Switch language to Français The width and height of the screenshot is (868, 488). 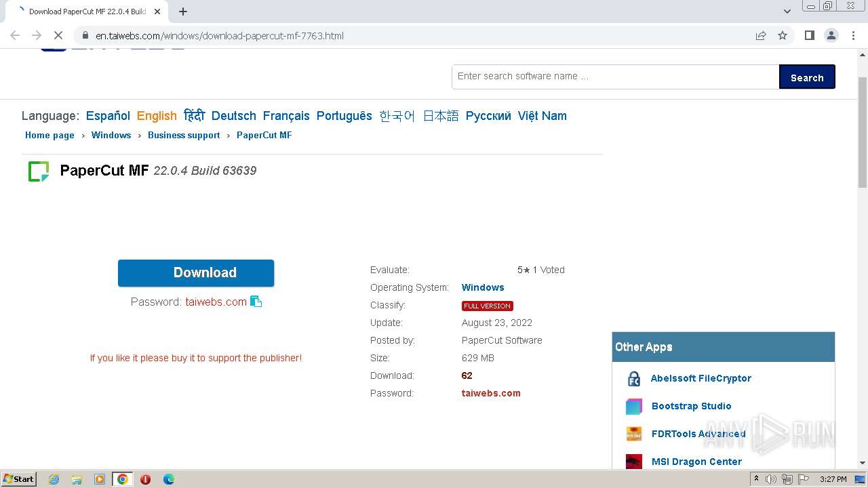(x=286, y=116)
